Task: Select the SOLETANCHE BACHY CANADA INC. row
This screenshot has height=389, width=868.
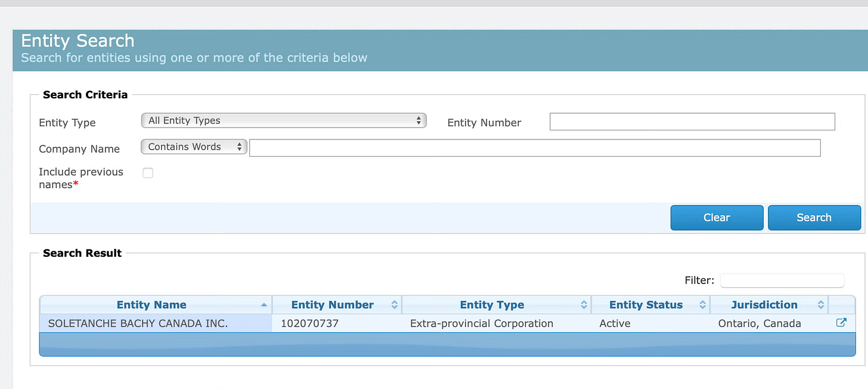Action: tap(447, 323)
